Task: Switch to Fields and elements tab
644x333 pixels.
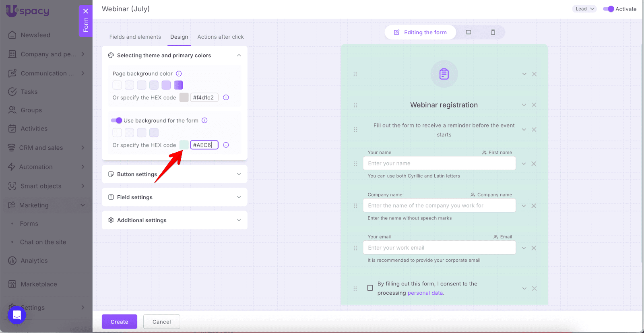Action: (x=135, y=37)
